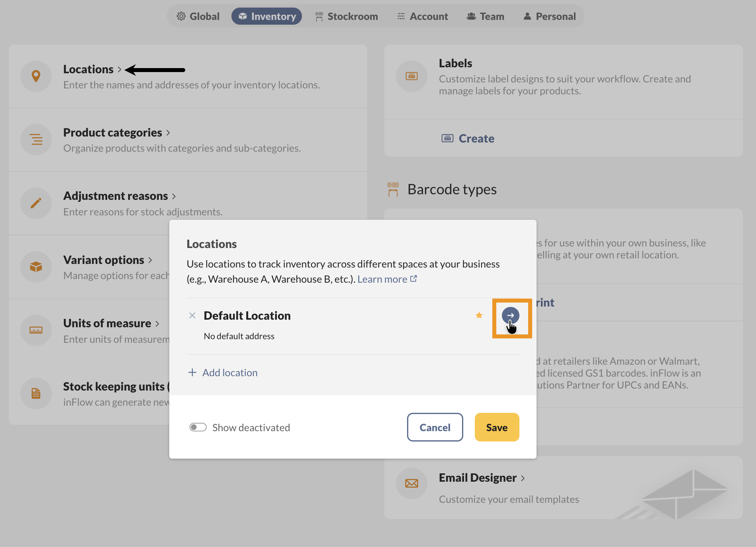This screenshot has width=756, height=547.
Task: Click the Product categories list icon
Action: (x=36, y=140)
